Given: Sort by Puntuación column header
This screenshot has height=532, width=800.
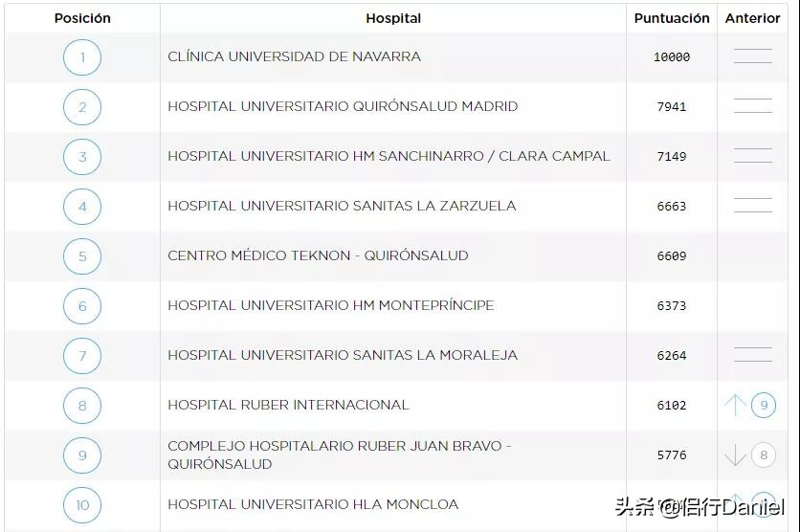Looking at the screenshot, I should click(672, 18).
